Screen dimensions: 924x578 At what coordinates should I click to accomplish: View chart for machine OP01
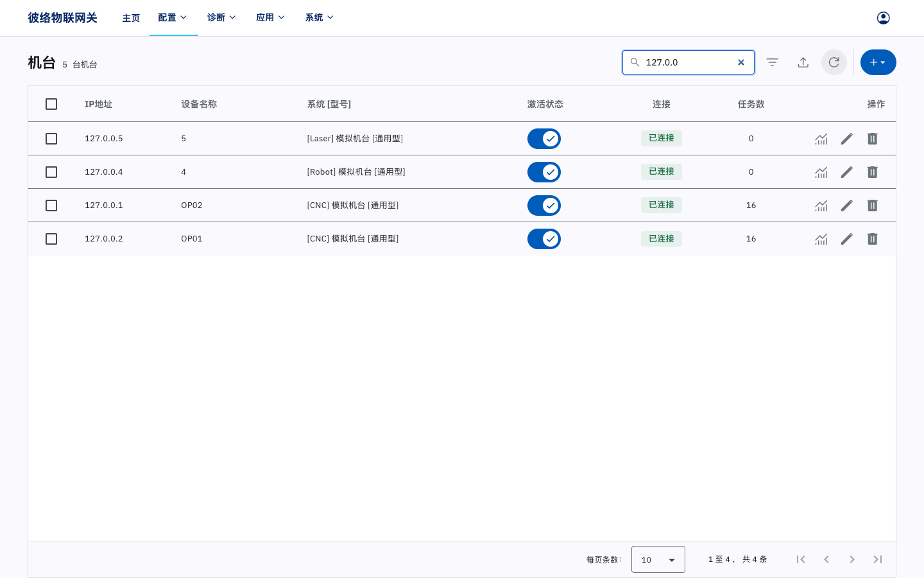click(821, 239)
